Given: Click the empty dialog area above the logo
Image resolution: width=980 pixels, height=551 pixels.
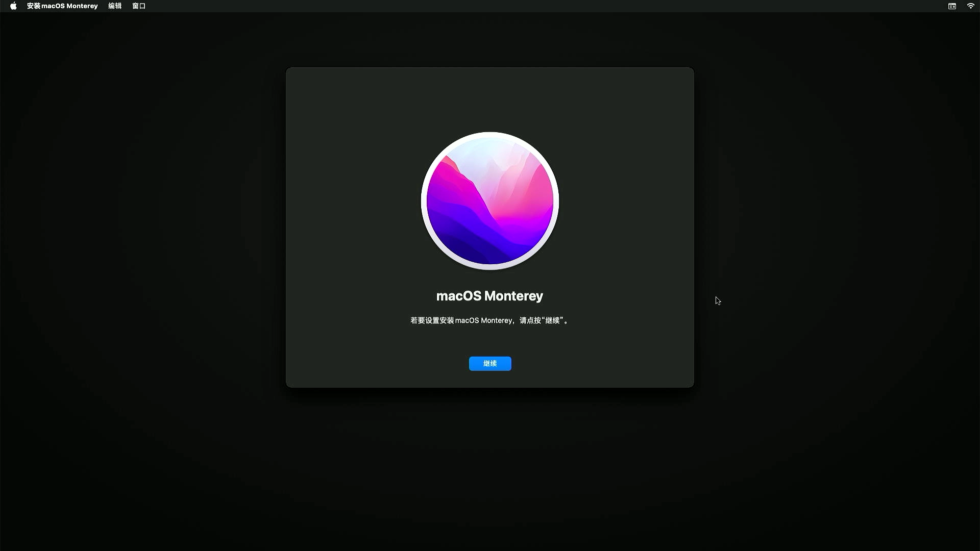Looking at the screenshot, I should point(489,99).
